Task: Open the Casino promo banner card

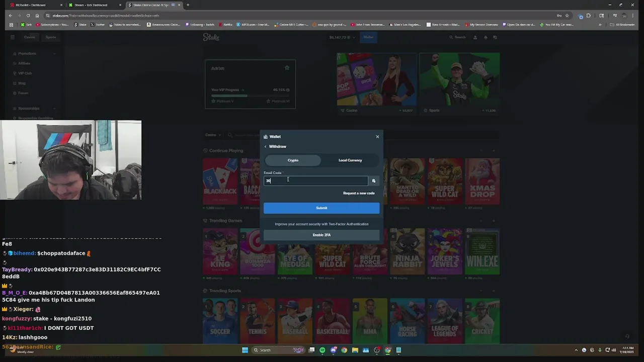Action: (376, 83)
